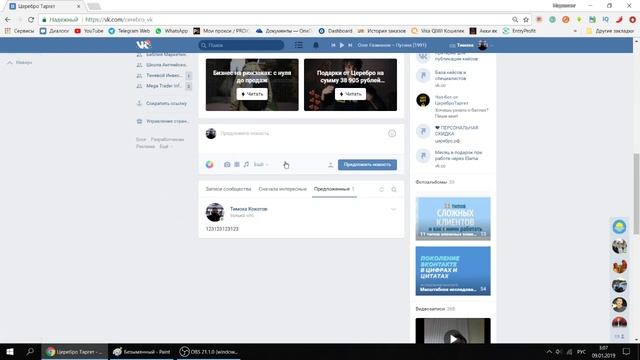Open emoji picker in post composer
Image resolution: width=640 pixels, height=360 pixels.
tap(392, 133)
